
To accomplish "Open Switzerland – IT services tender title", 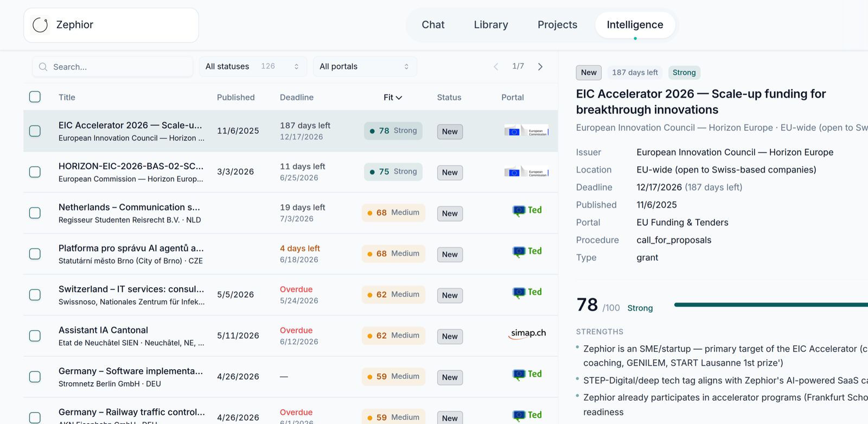I will pos(131,289).
